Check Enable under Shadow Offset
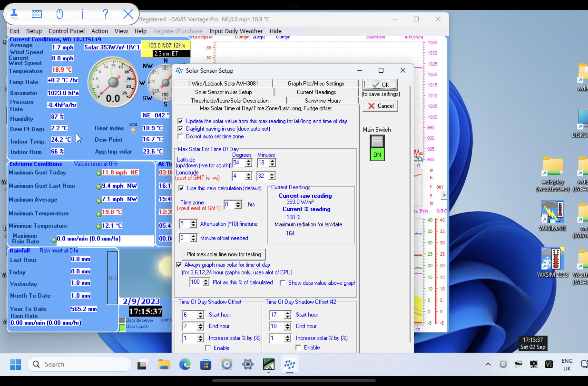This screenshot has width=588, height=386. 208,348
